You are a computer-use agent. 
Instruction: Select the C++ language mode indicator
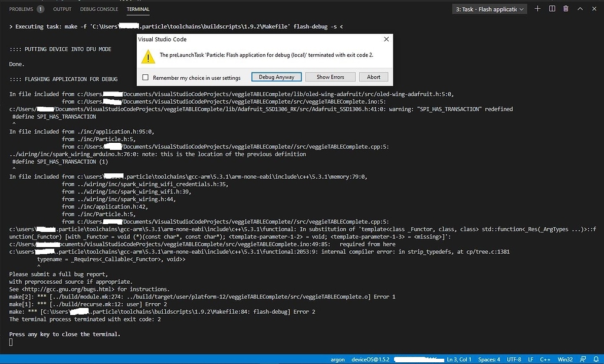(x=544, y=359)
